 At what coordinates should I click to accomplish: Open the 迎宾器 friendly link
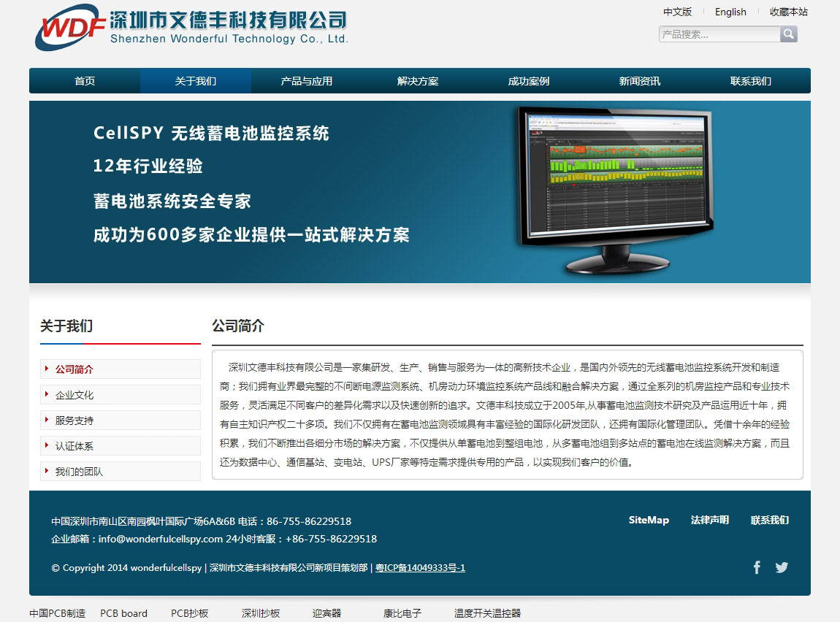pos(327,613)
